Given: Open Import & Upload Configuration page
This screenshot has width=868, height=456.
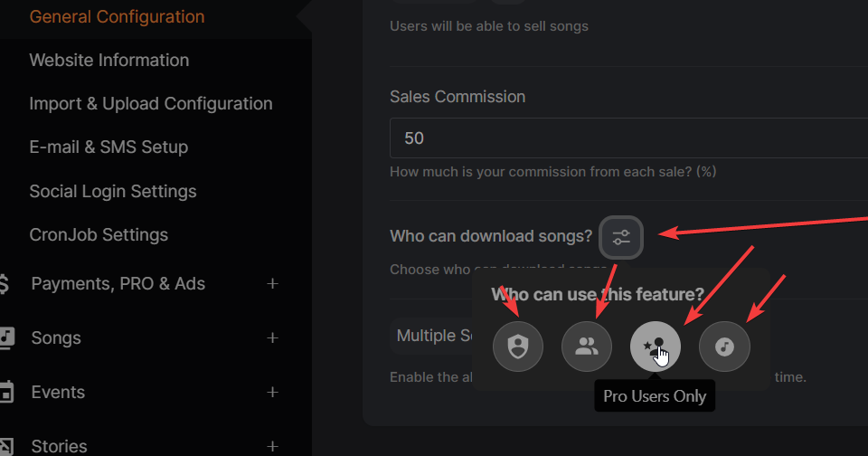Looking at the screenshot, I should tap(151, 104).
